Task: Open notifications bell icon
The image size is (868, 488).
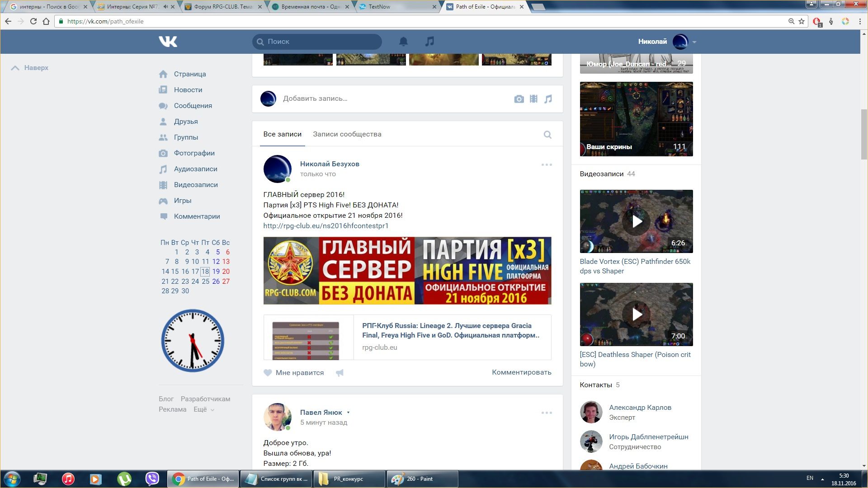Action: coord(403,42)
